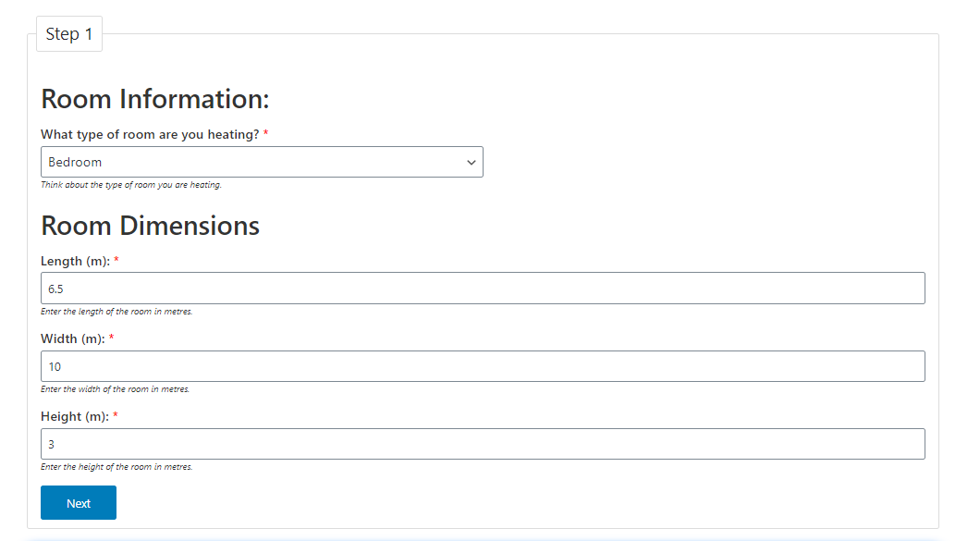This screenshot has width=980, height=541.
Task: Click the 'What type of room' question label
Action: 150,135
